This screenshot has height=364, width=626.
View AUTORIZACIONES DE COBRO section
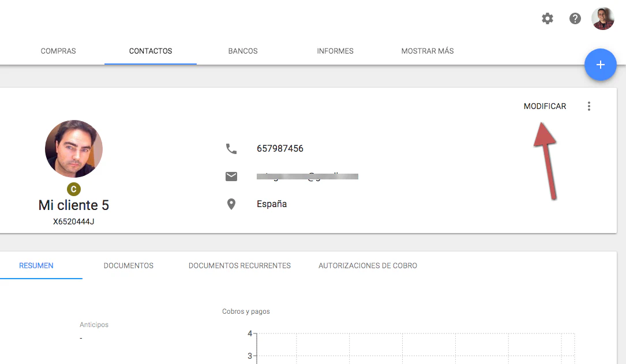368,265
